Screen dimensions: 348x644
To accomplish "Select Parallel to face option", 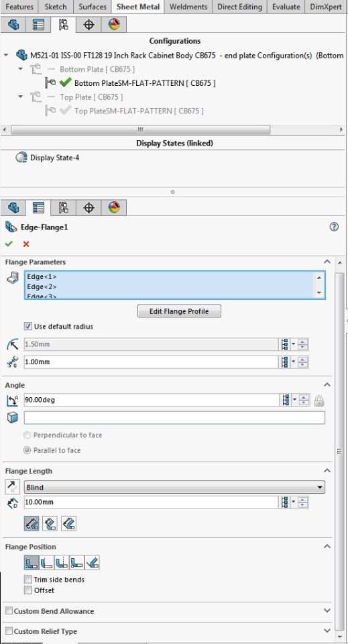I will click(27, 450).
